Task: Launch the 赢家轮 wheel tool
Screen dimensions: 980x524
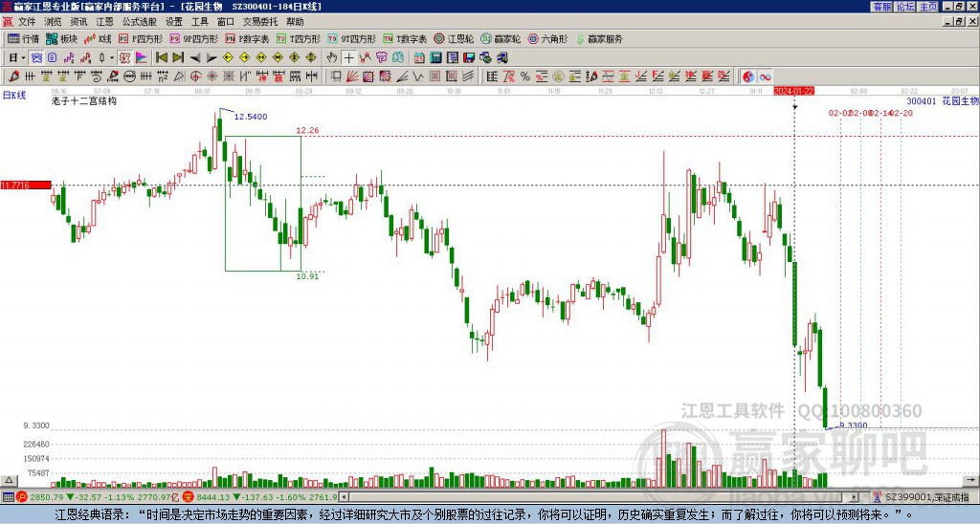Action: pyautogui.click(x=501, y=38)
